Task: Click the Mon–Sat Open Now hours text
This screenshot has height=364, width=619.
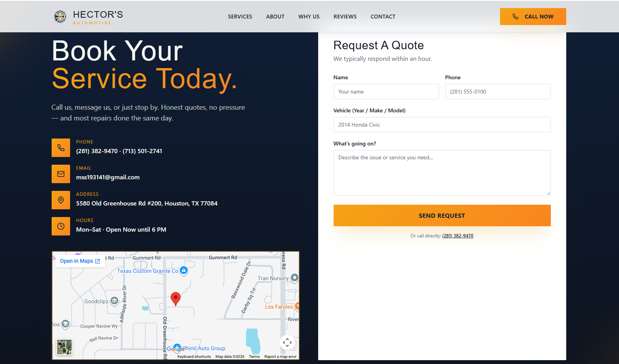Action: (121, 230)
